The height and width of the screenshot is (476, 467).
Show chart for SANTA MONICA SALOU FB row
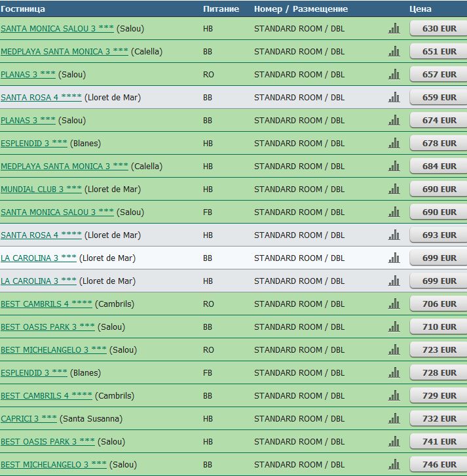tap(394, 212)
